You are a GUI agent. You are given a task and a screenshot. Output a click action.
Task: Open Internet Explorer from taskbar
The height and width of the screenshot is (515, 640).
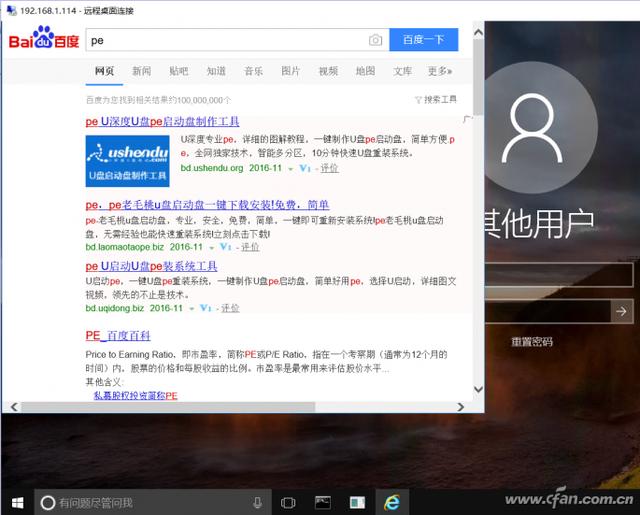pyautogui.click(x=392, y=503)
